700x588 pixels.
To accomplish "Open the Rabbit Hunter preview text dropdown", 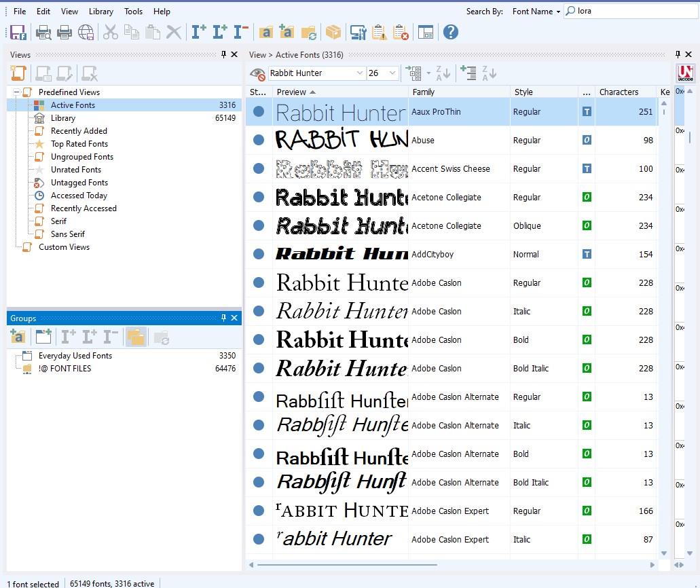I will click(x=359, y=73).
